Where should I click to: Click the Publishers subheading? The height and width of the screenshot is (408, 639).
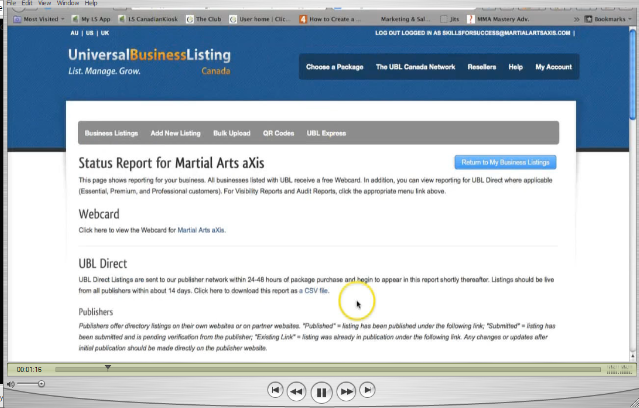96,312
